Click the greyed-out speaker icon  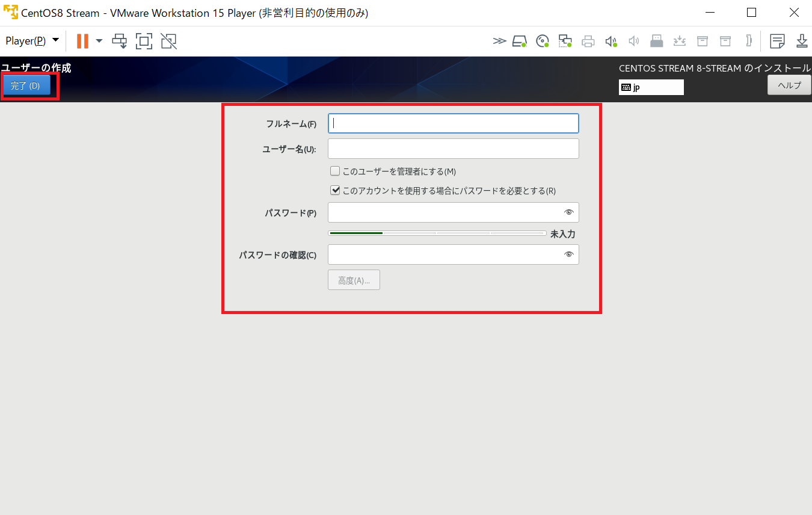click(633, 41)
